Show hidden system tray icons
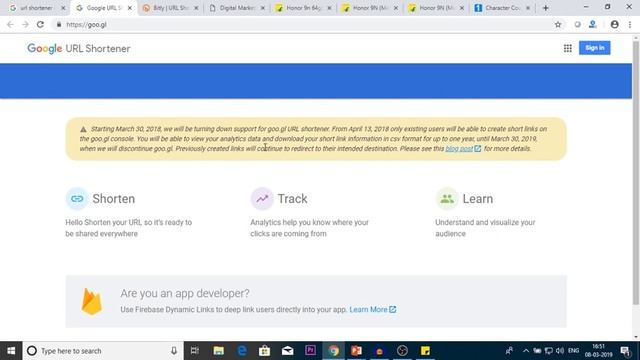 (526, 351)
